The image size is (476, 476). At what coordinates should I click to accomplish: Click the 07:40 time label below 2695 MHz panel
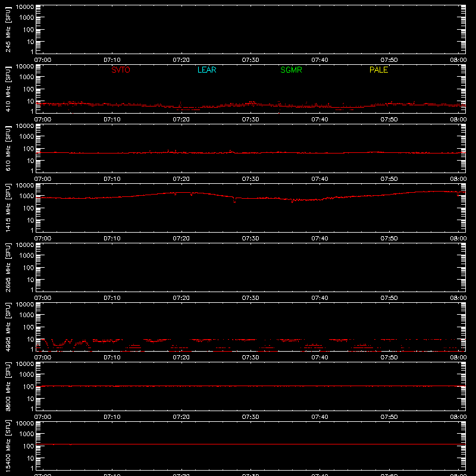pos(320,298)
